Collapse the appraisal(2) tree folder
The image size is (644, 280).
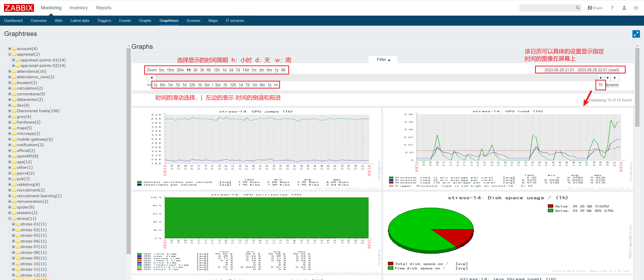tap(10, 54)
